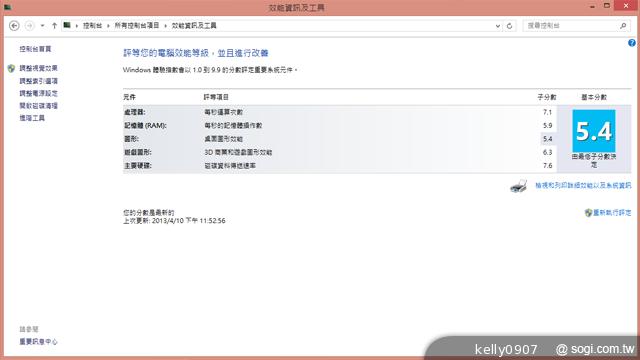The width and height of the screenshot is (640, 360).
Task: Select the 遊戲圖形 row label
Action: coord(138,152)
